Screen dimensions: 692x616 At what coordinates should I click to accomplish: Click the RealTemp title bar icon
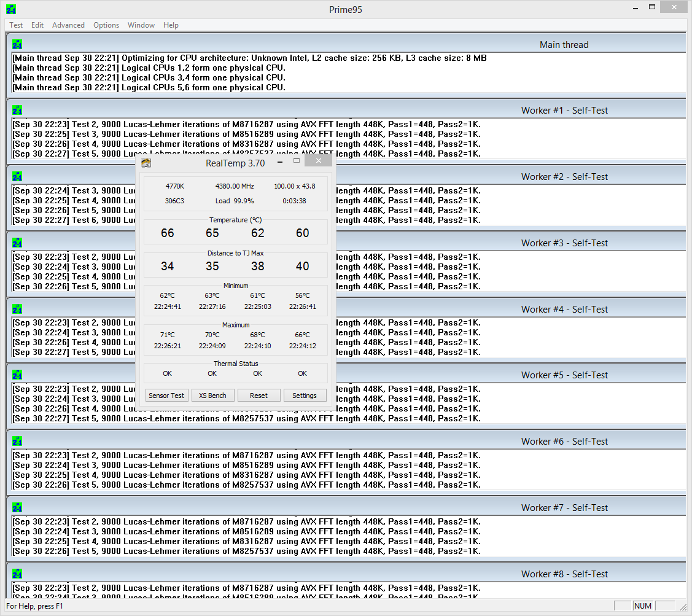pos(146,163)
